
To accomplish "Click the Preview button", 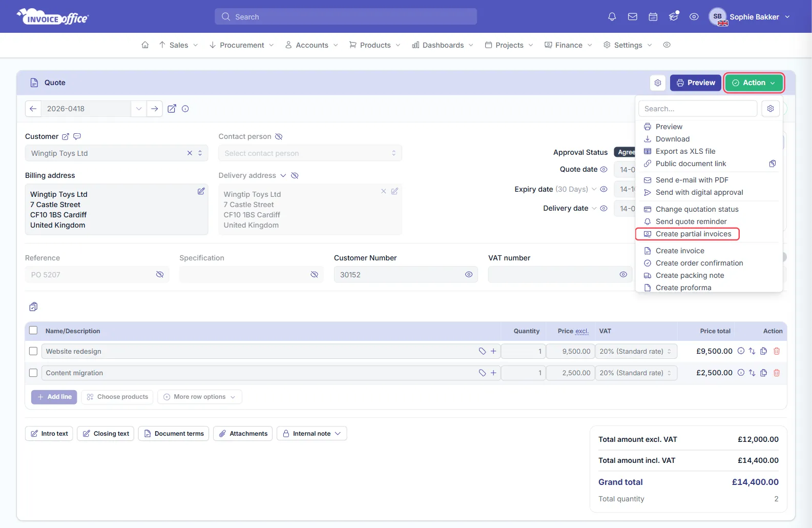I will 696,83.
